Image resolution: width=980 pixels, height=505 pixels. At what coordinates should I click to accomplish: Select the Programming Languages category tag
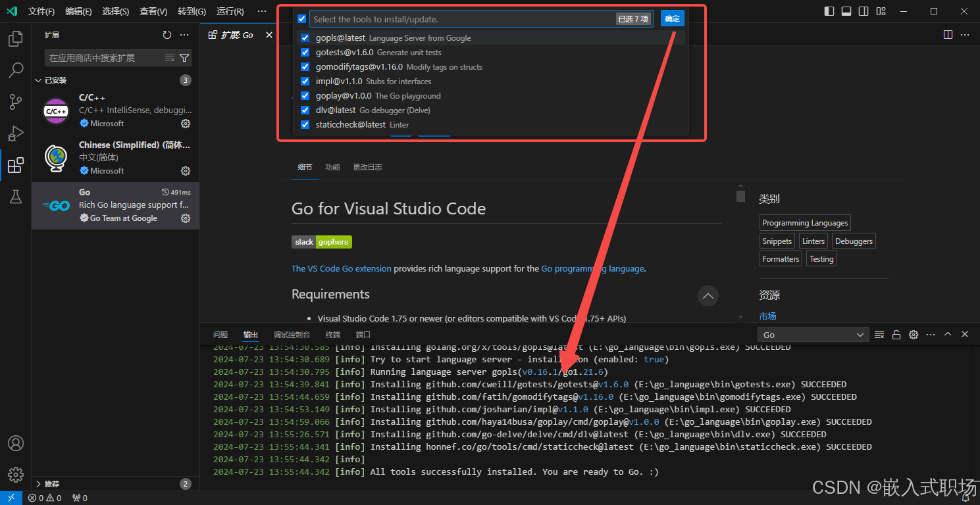pos(805,223)
